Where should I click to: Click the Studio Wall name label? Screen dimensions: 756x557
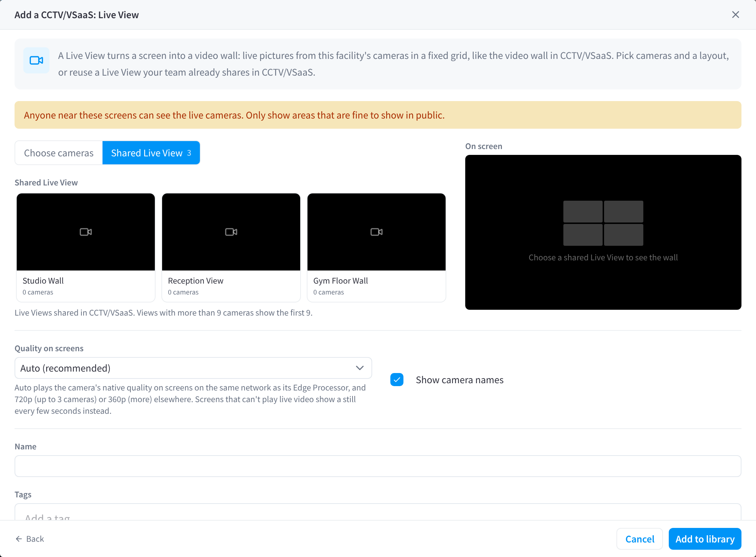pyautogui.click(x=43, y=281)
